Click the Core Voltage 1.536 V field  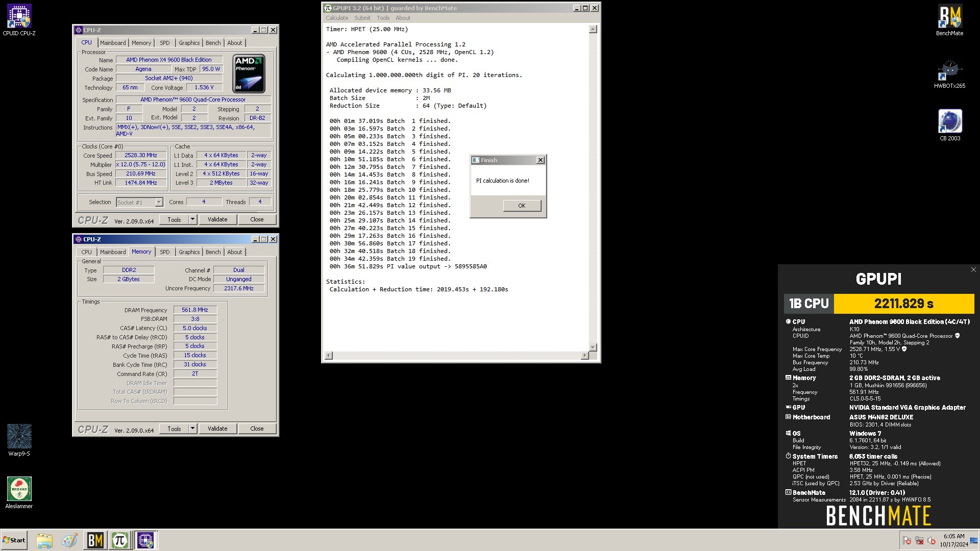click(204, 87)
